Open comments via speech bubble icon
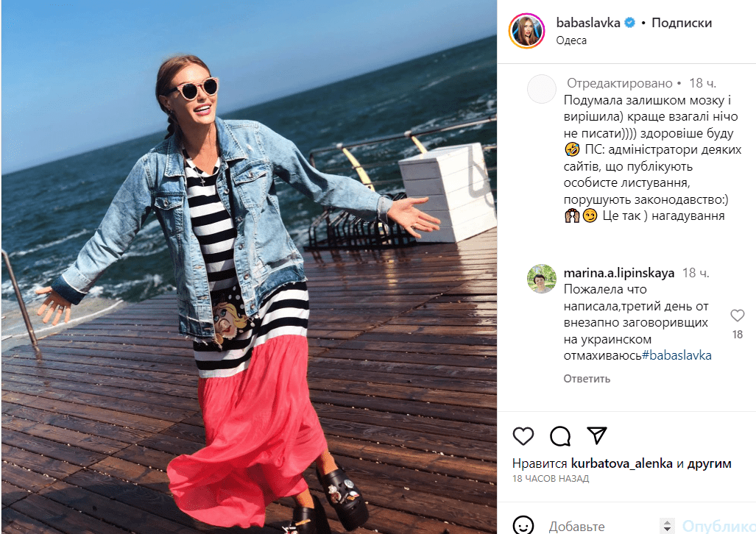 point(560,436)
